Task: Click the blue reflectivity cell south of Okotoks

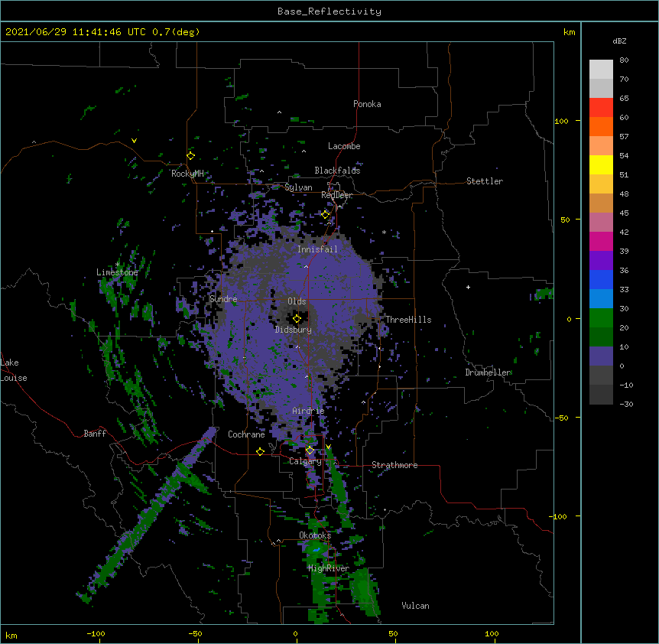Action: [x=316, y=549]
